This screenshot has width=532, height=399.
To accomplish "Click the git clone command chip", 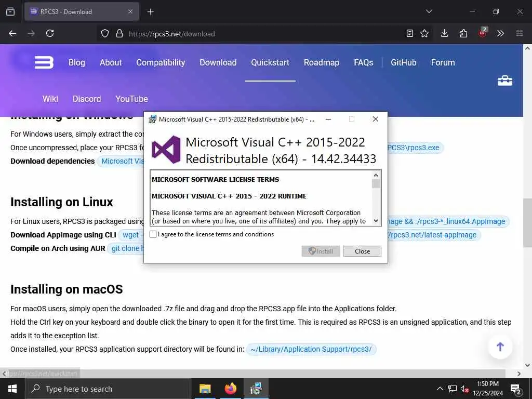I will click(x=126, y=248).
